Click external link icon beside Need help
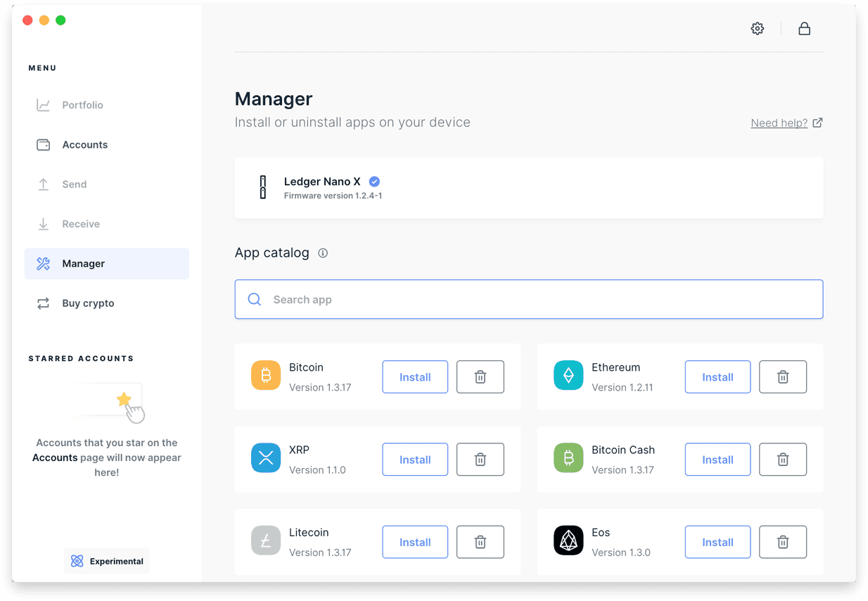This screenshot has width=868, height=601. tap(817, 122)
